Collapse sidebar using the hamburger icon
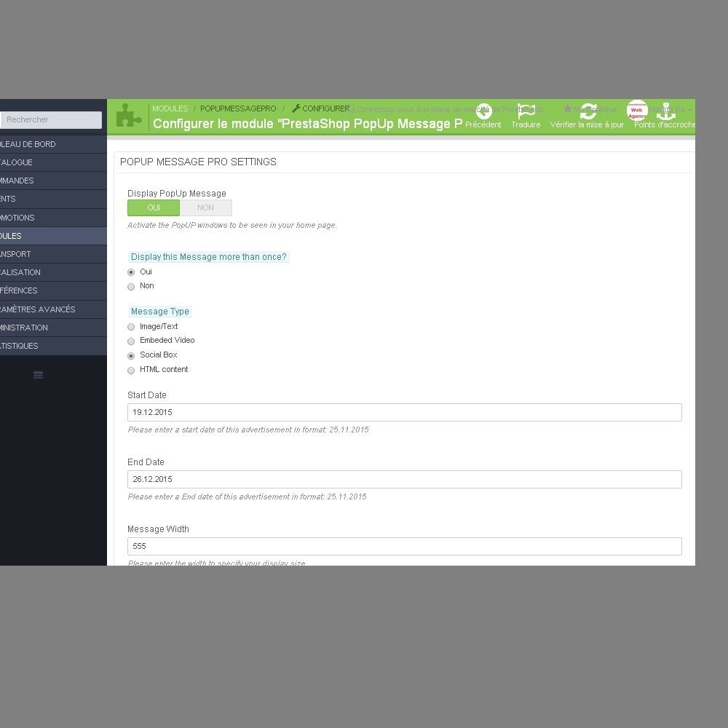 click(38, 375)
